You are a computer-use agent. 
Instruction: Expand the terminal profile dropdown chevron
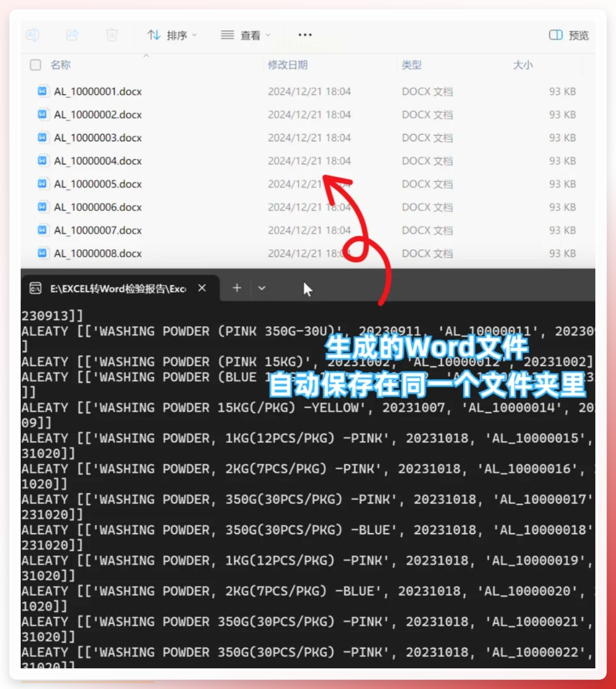[262, 288]
